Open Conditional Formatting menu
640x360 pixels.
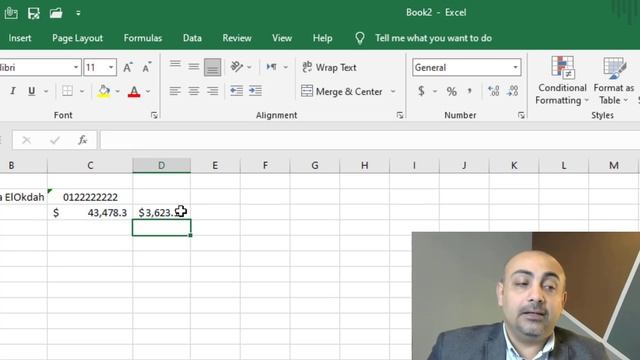562,80
